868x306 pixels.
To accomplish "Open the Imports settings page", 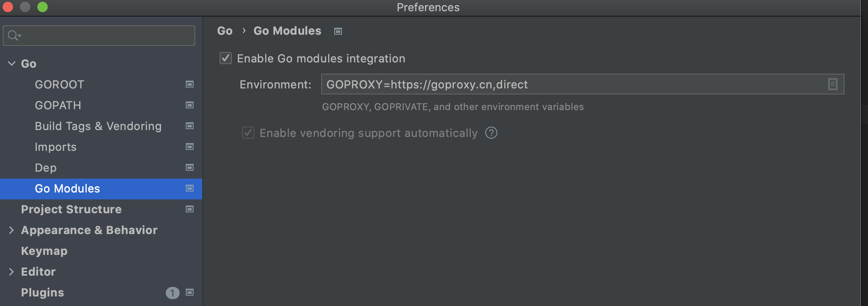I will (56, 147).
